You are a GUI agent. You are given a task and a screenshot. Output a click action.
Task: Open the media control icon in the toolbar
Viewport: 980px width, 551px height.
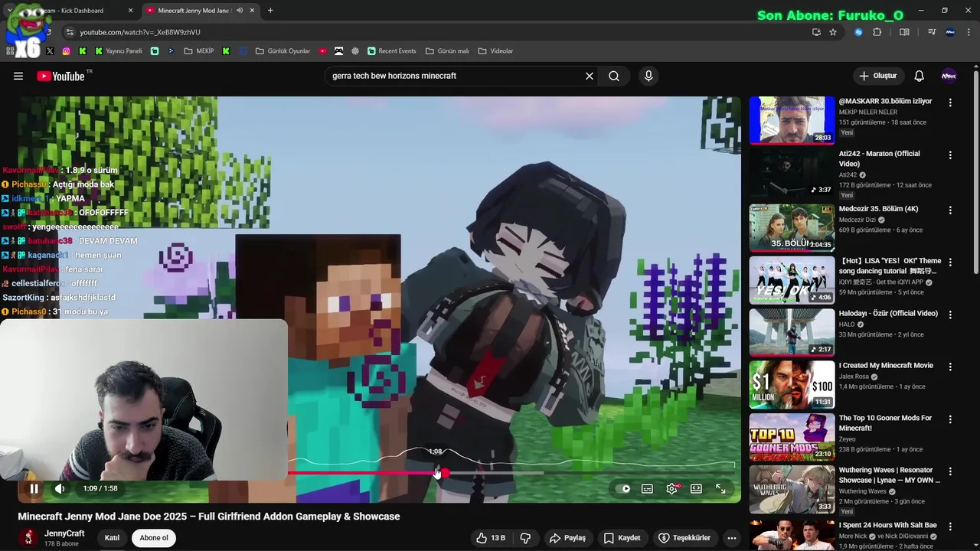932,32
